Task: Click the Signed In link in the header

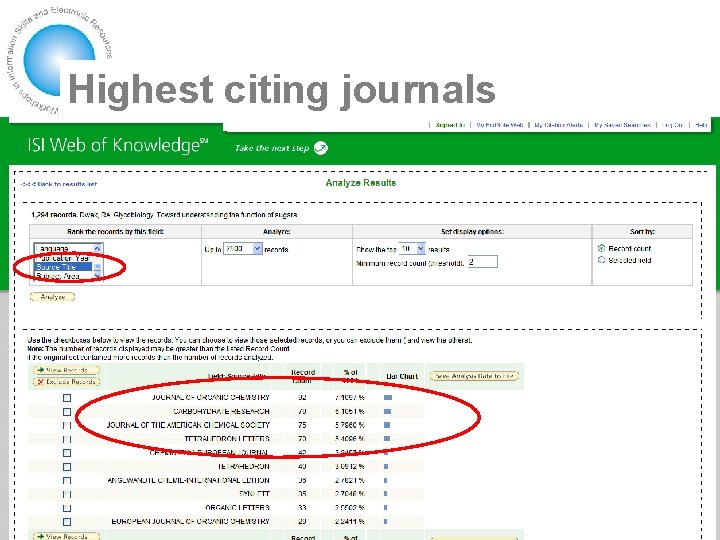Action: [450, 125]
